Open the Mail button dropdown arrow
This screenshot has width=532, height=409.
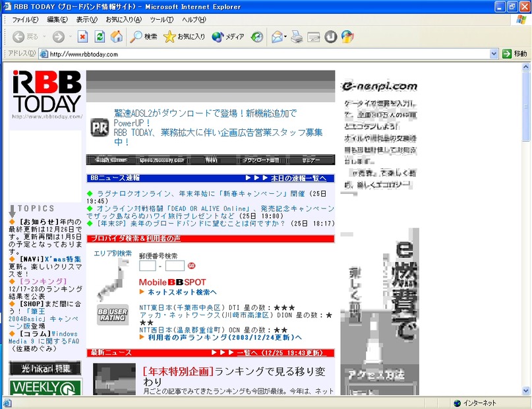point(285,37)
